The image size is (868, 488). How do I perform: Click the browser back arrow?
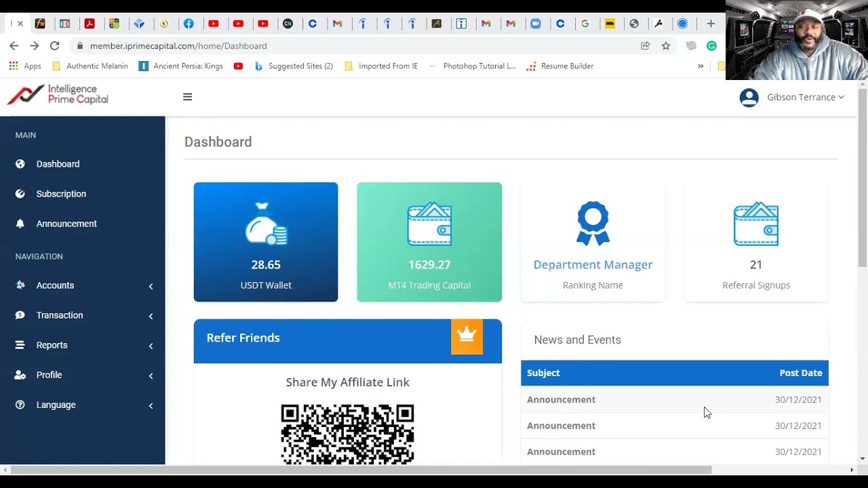[x=14, y=45]
